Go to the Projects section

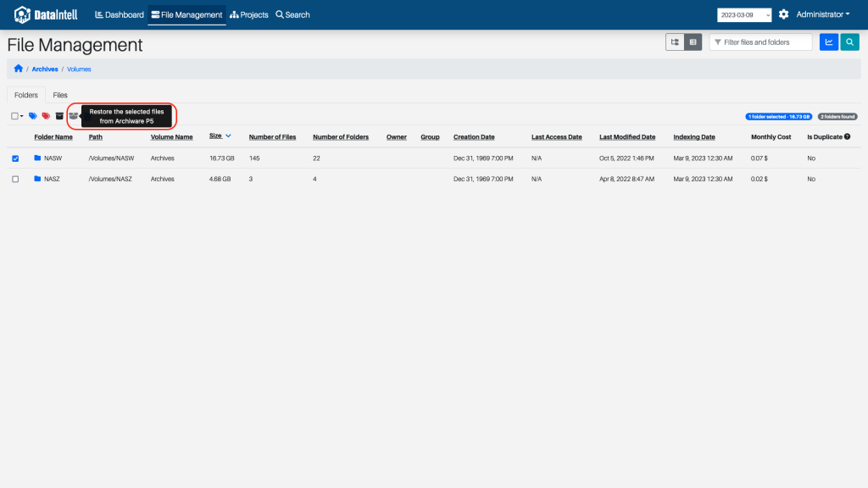pos(249,15)
